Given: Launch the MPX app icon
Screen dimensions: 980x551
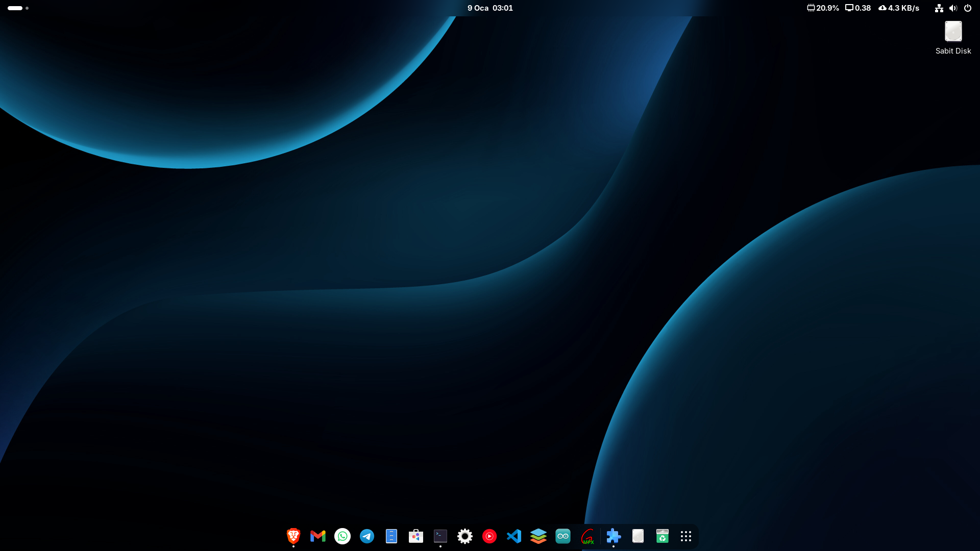Looking at the screenshot, I should 588,536.
